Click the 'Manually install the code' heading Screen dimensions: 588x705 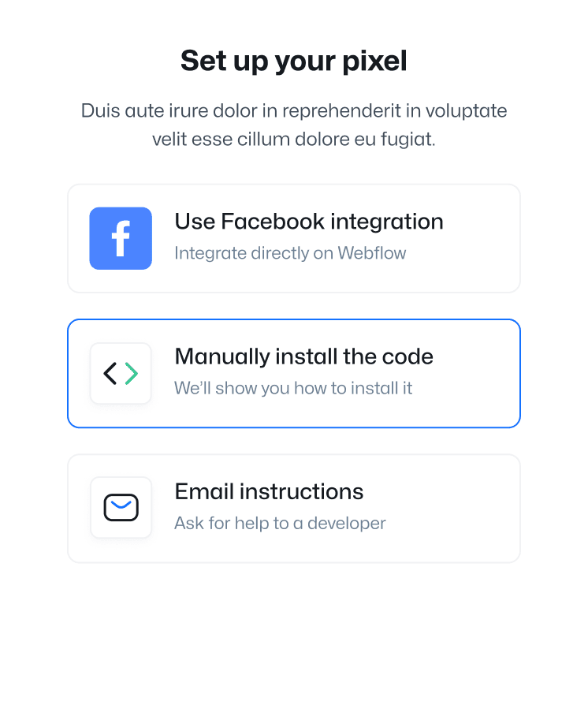click(303, 356)
